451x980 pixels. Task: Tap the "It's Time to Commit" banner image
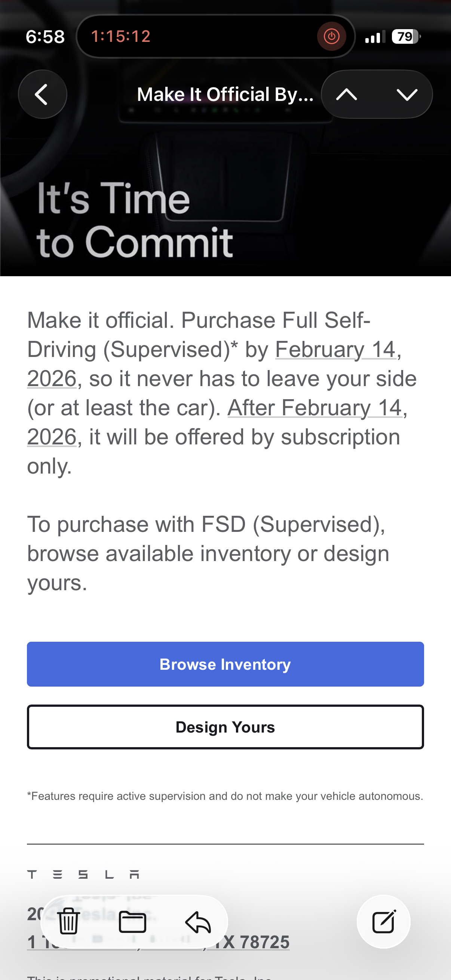click(225, 206)
